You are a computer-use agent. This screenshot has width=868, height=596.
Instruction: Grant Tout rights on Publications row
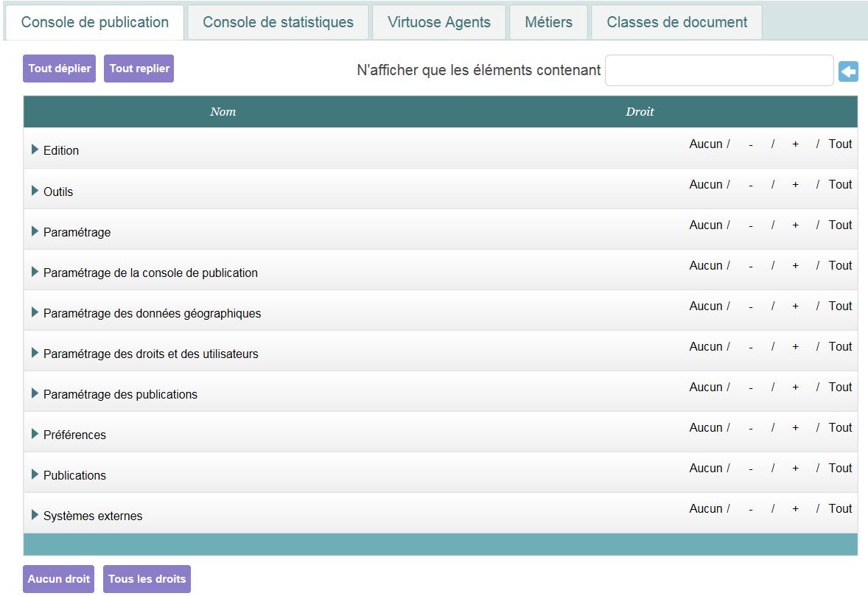click(840, 469)
